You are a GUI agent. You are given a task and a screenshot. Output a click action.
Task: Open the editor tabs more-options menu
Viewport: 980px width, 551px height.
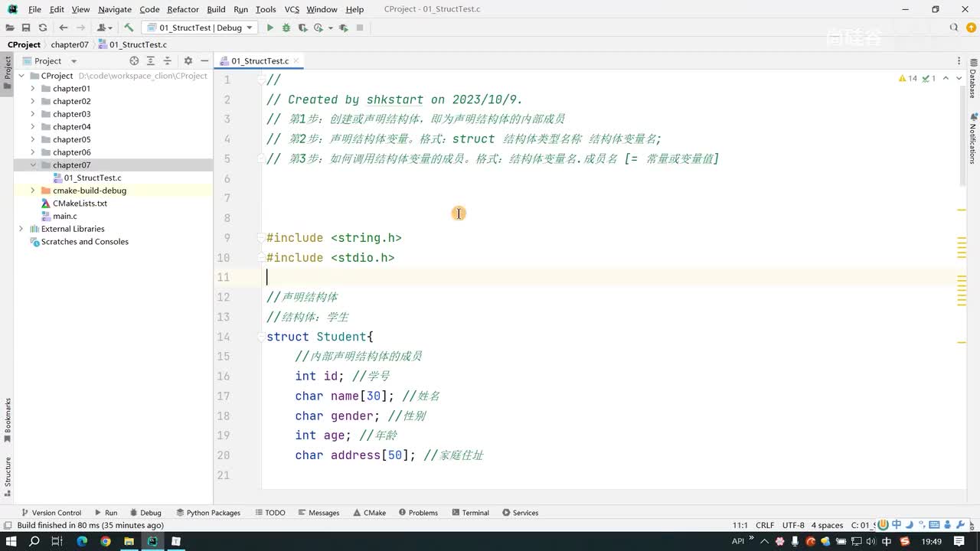point(959,61)
